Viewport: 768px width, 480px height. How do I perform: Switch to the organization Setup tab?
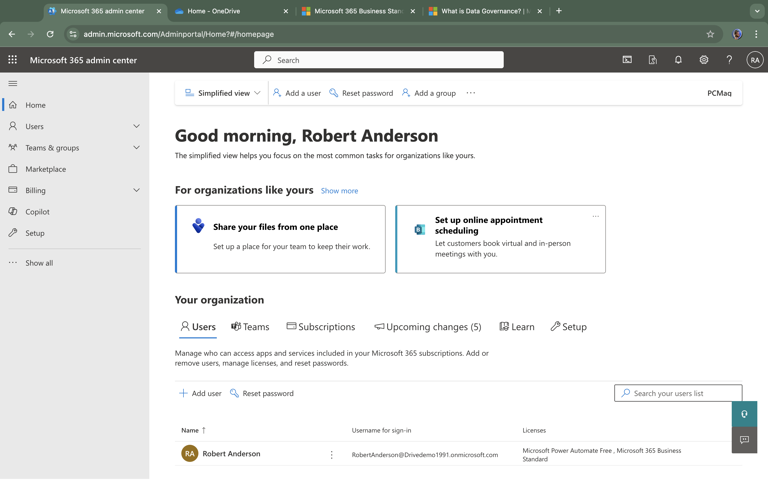(569, 327)
